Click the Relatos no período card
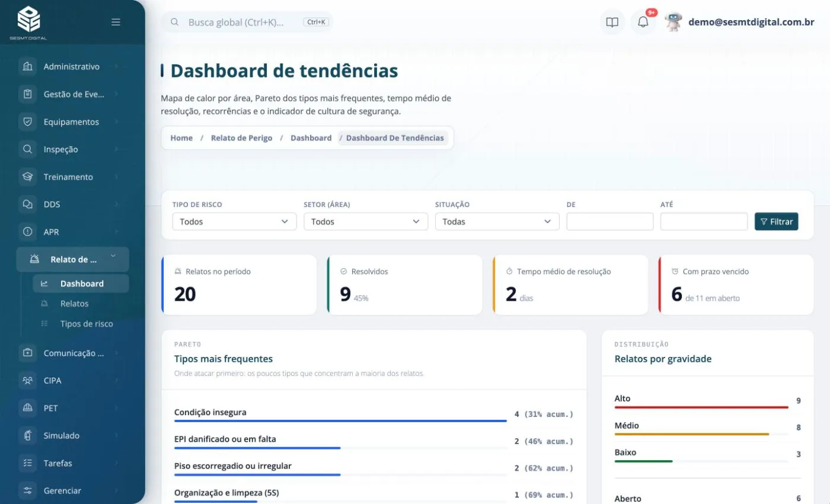This screenshot has width=830, height=504. pos(239,285)
